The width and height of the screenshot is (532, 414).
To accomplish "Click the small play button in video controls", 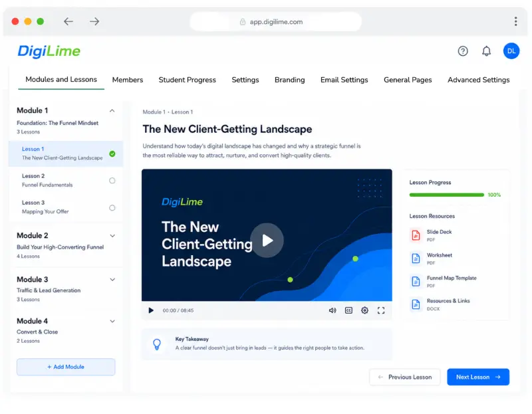I will pos(151,310).
